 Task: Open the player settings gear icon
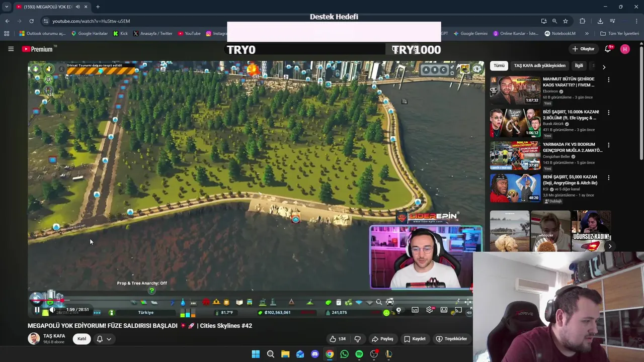[x=429, y=310]
